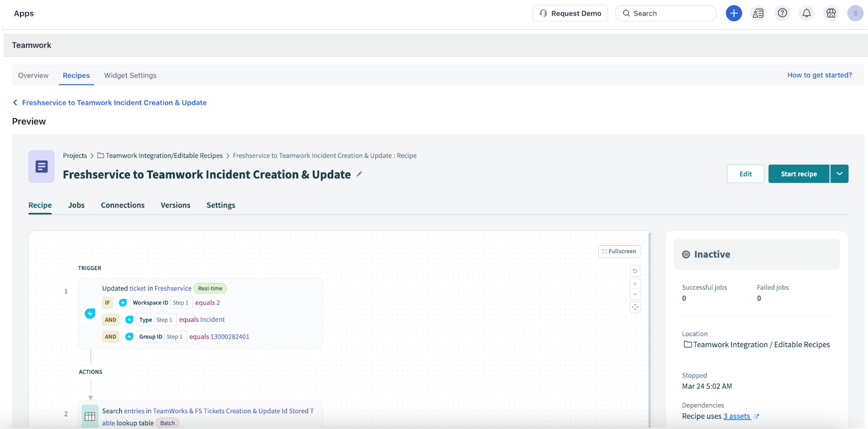Click the Workspace ID datapill icon

coord(123,303)
